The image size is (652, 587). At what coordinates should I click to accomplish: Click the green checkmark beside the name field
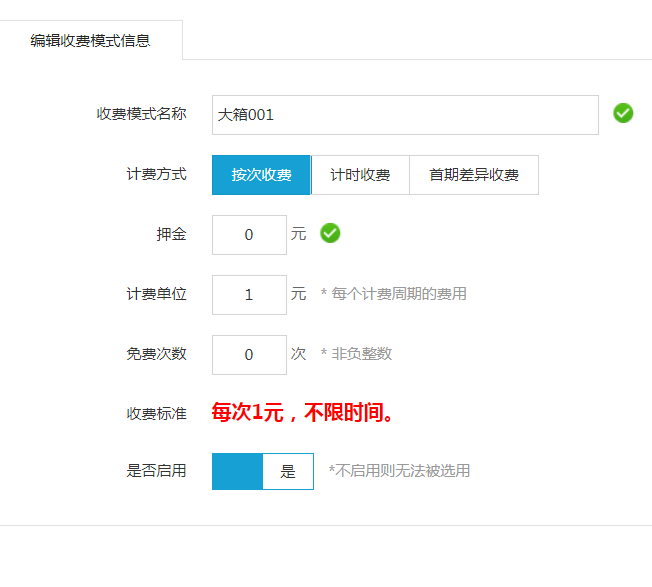click(x=623, y=114)
